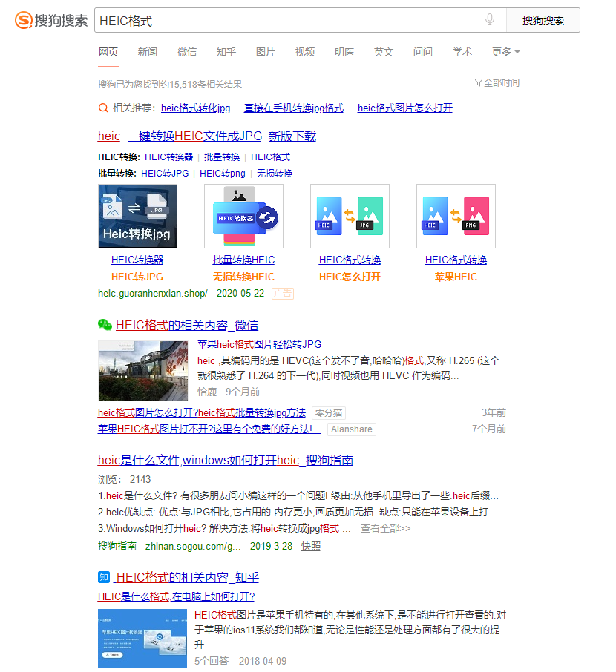This screenshot has height=672, width=616.
Task: Click the blue Zhihu icon beside the Zhihu result
Action: point(103,576)
